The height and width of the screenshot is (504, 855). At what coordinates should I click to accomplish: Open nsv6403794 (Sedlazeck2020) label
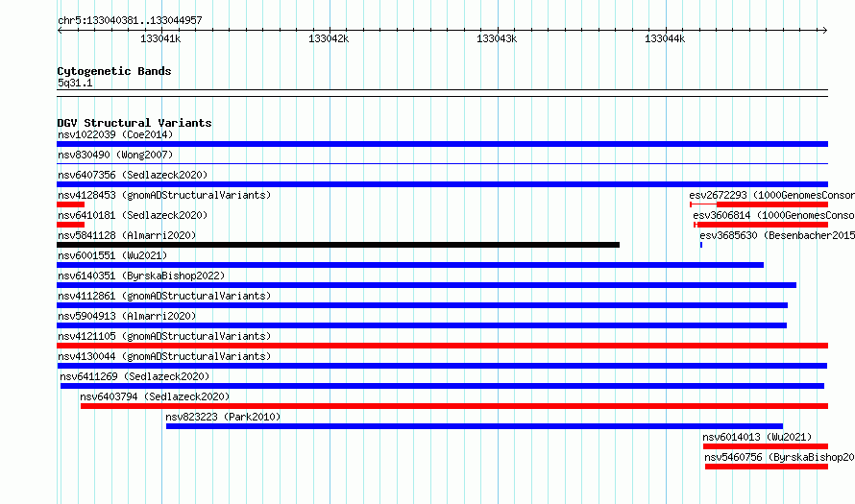(155, 396)
